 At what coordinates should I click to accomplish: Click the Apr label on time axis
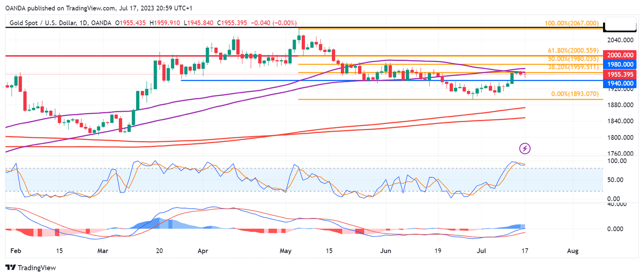point(203,251)
